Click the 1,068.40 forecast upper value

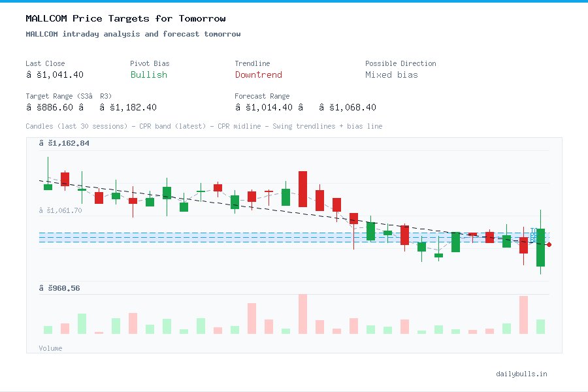click(x=348, y=107)
